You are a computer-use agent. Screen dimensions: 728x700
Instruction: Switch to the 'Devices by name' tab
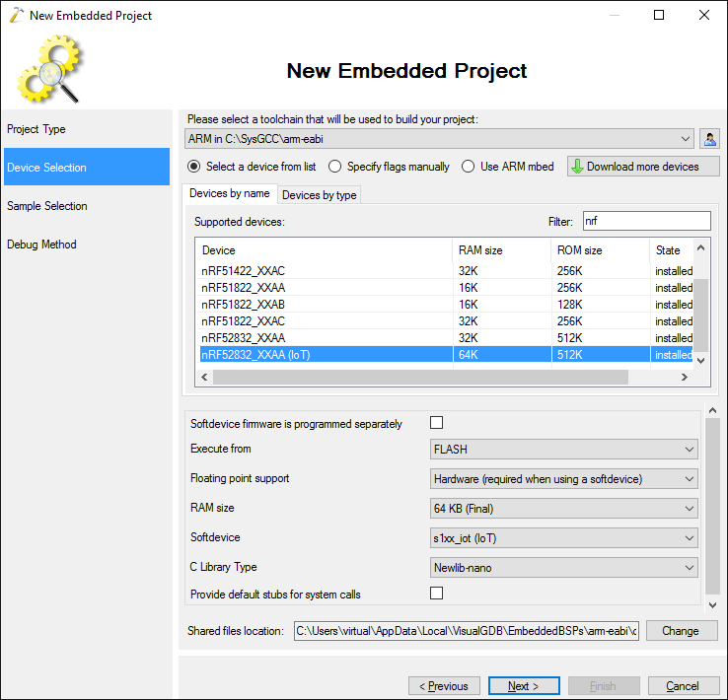click(x=230, y=193)
